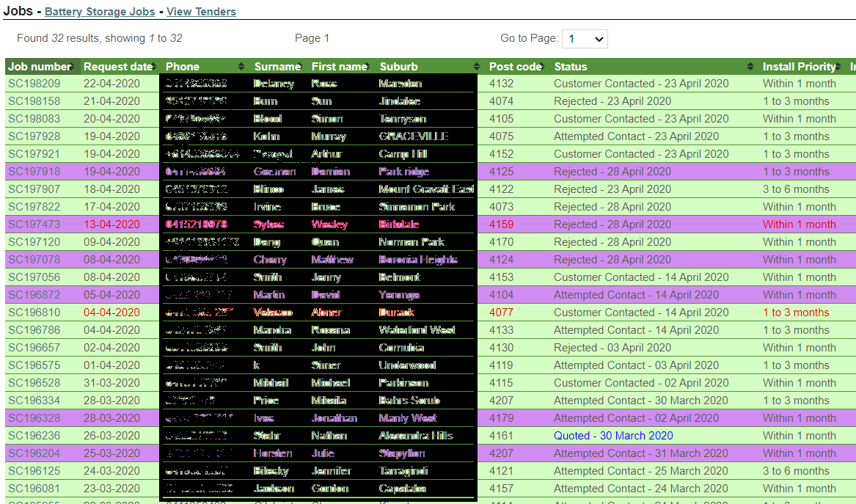Click red post code 4159
This screenshot has height=504, width=856.
click(x=501, y=224)
